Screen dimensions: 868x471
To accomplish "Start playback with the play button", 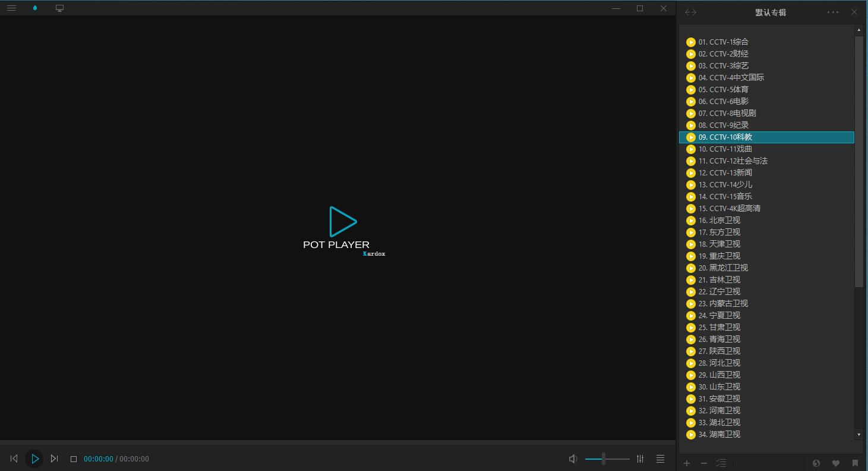I will (x=34, y=459).
